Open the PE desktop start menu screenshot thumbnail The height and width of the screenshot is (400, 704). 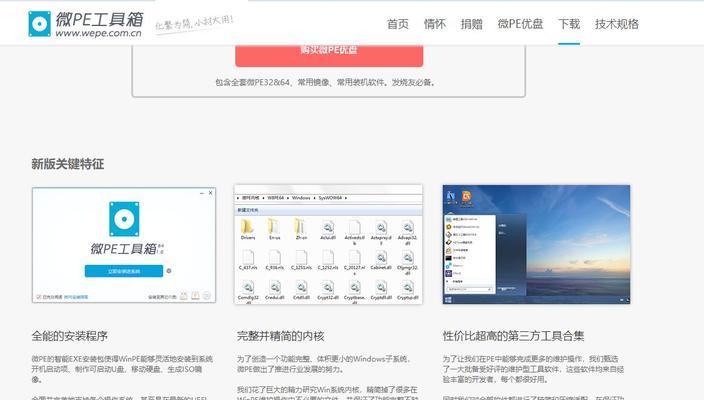click(x=537, y=244)
